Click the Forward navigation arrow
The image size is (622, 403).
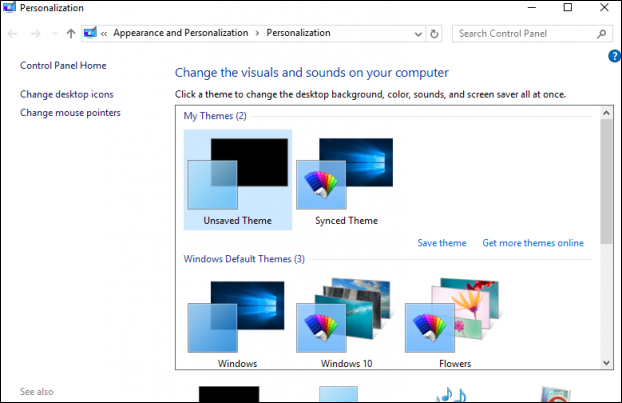pos(35,34)
